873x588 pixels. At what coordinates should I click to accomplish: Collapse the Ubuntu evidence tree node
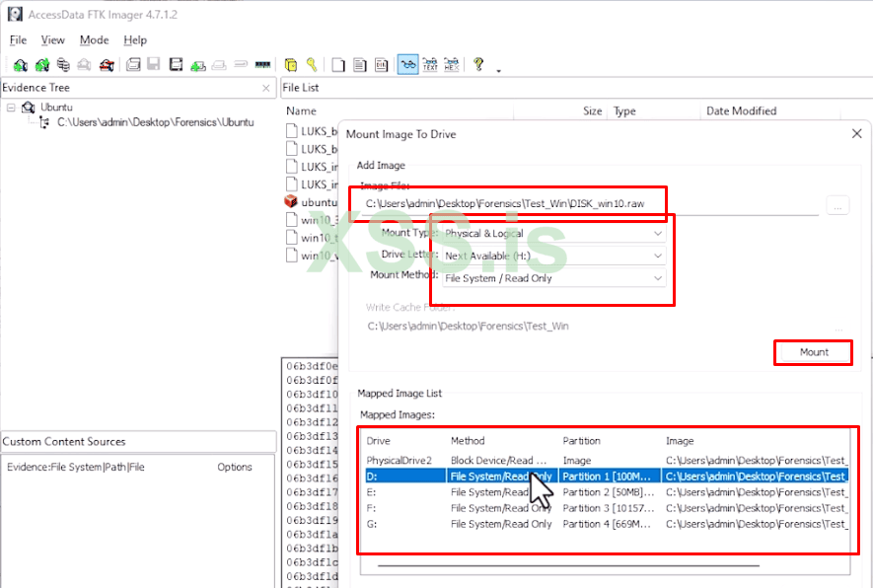point(11,108)
